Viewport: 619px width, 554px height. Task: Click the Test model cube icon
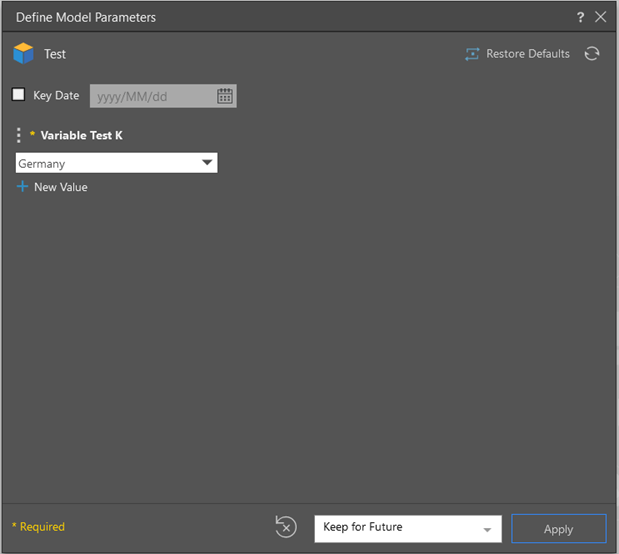point(23,54)
